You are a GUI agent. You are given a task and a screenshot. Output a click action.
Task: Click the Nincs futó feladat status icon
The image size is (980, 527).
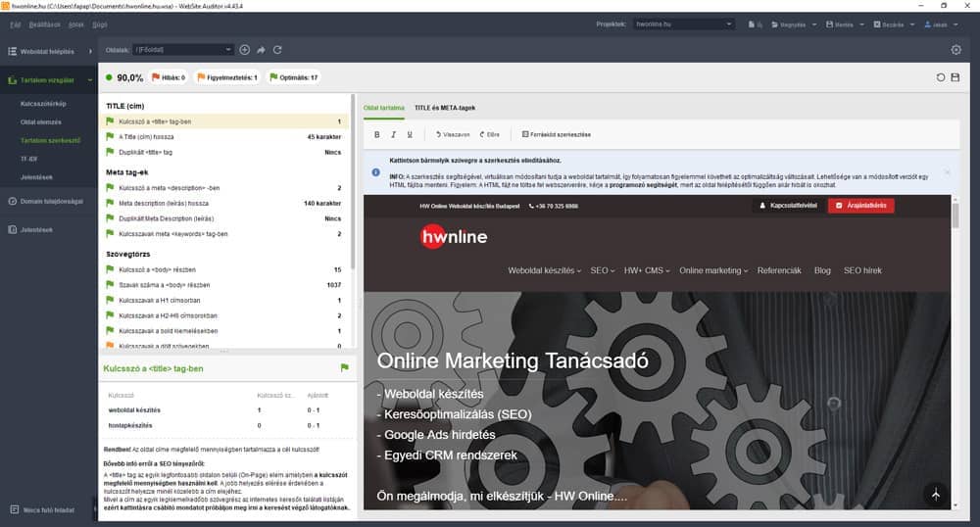coord(15,509)
